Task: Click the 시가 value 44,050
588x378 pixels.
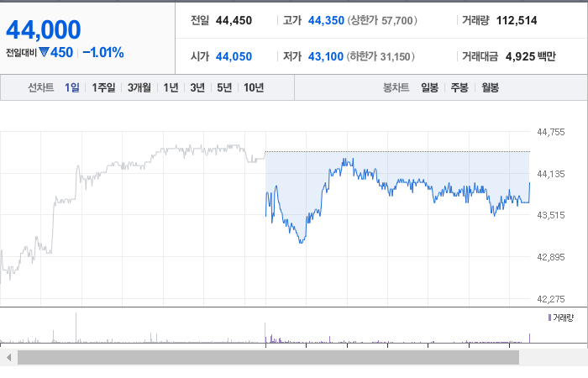Action: (x=234, y=56)
